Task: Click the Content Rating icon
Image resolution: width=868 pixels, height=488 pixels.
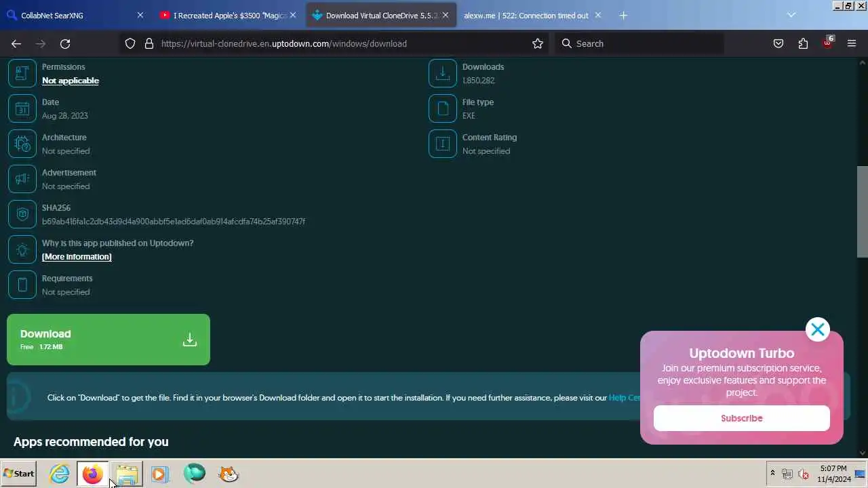Action: [x=443, y=144]
